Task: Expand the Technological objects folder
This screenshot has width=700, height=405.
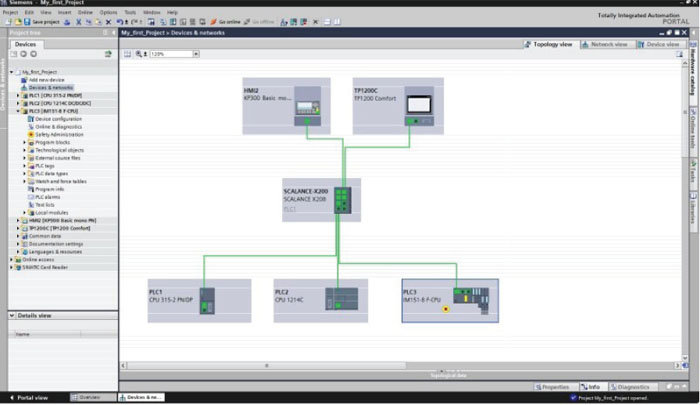Action: coord(25,150)
